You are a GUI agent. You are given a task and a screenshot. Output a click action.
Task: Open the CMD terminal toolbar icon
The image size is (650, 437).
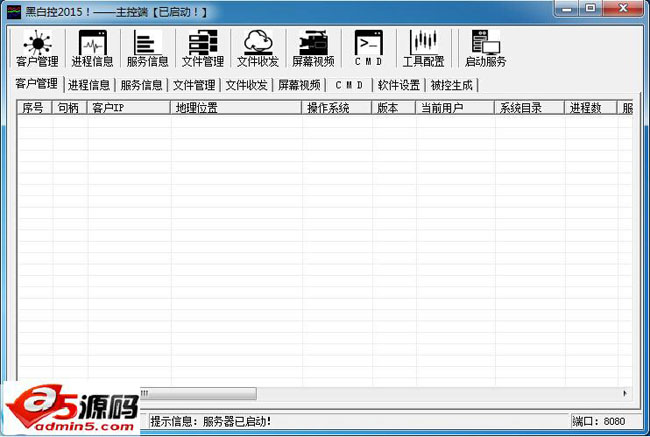coord(368,48)
